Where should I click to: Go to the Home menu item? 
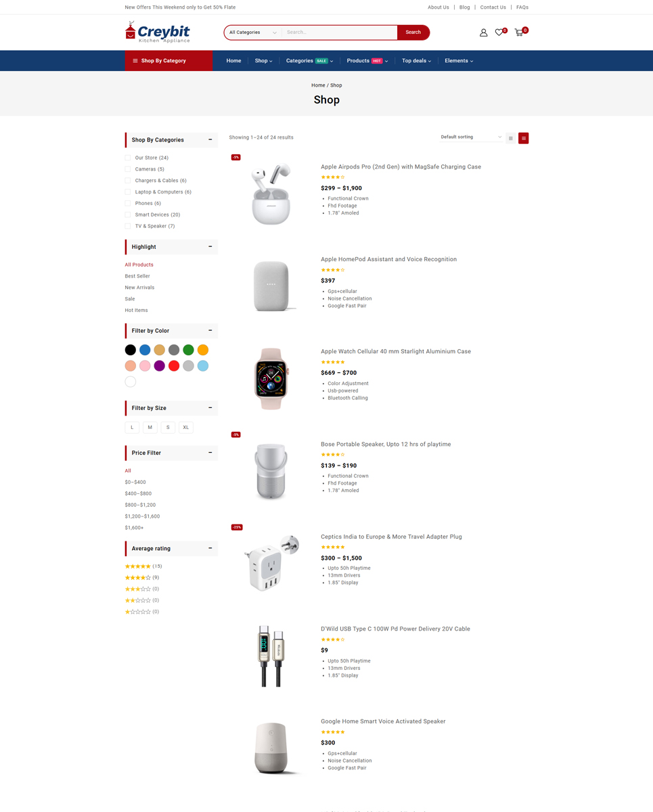[233, 61]
